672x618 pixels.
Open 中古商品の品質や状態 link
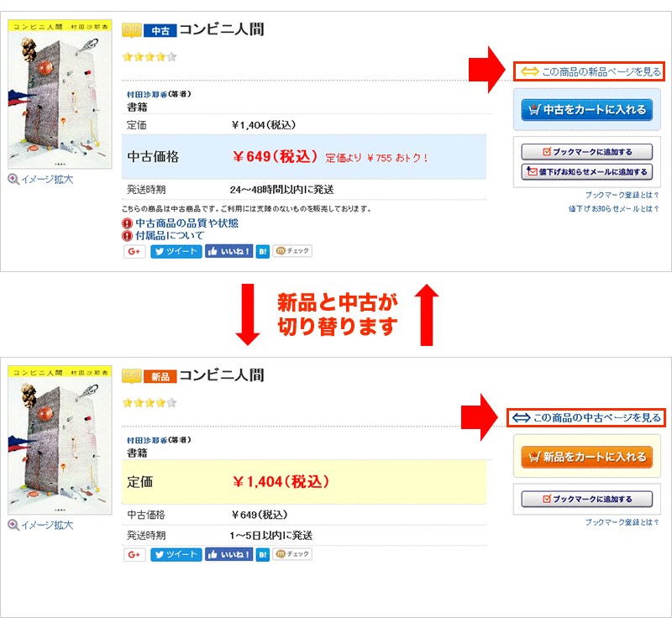tap(186, 223)
